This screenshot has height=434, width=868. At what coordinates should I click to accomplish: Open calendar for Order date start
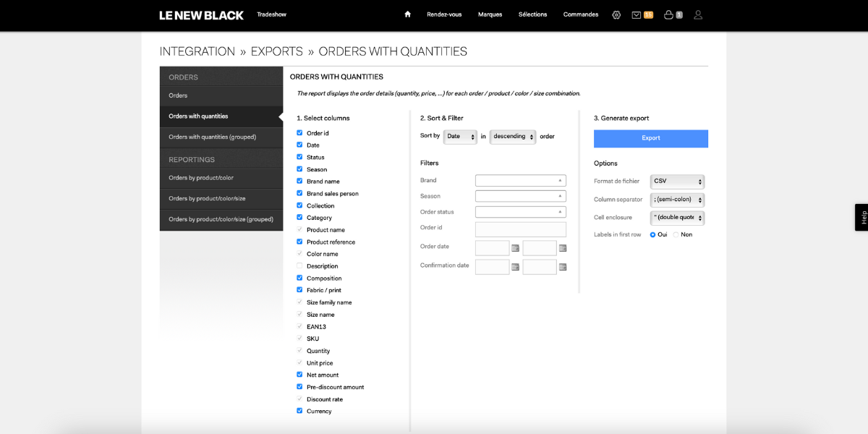516,248
